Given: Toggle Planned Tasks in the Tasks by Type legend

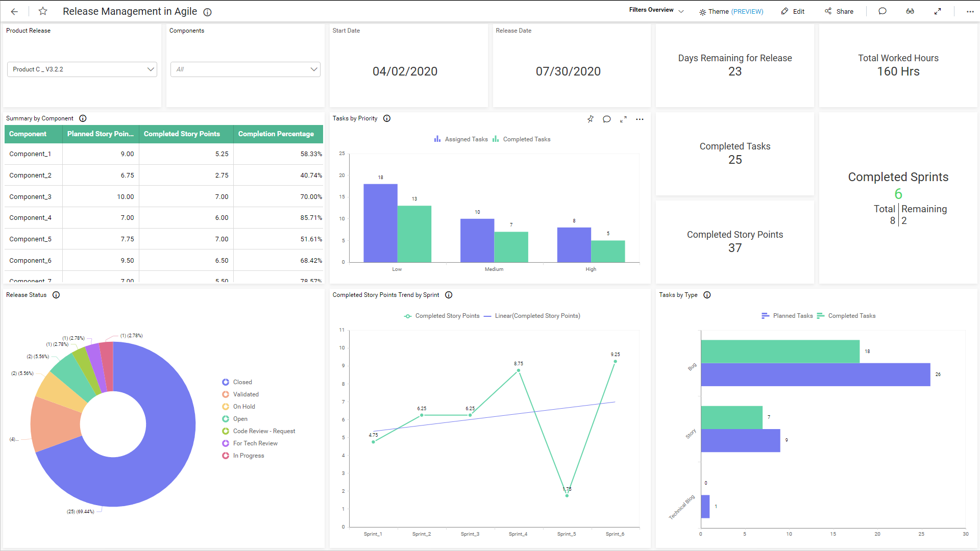Looking at the screenshot, I should click(x=788, y=315).
